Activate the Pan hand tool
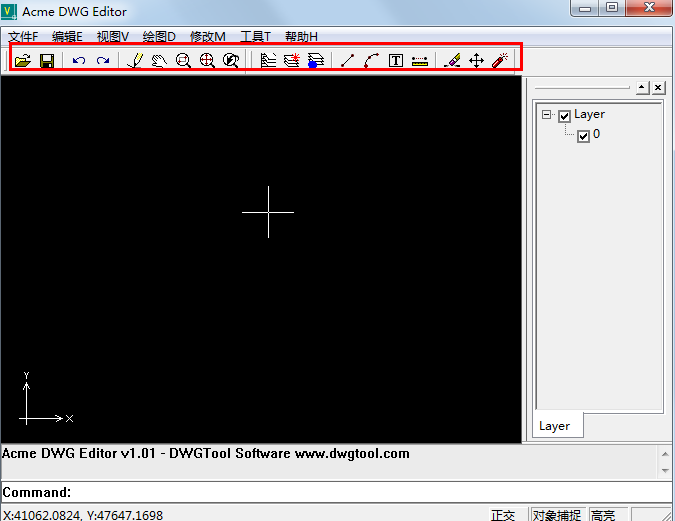 159,60
